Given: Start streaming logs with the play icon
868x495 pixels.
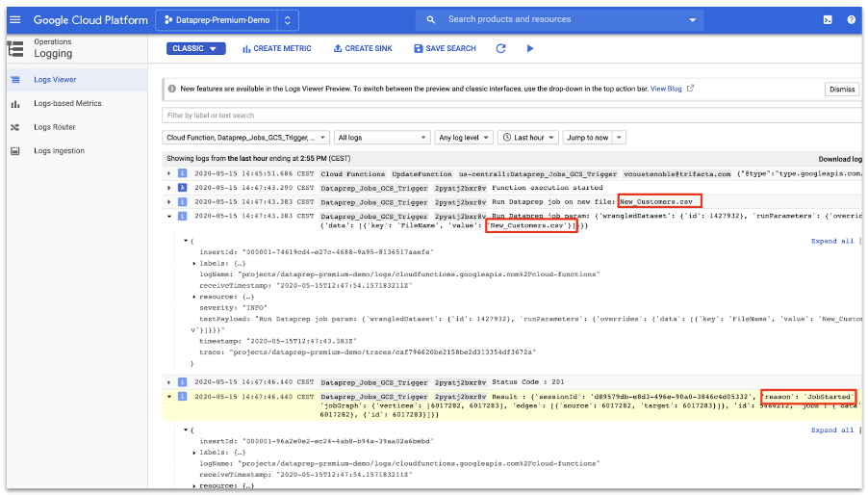Looking at the screenshot, I should 530,49.
